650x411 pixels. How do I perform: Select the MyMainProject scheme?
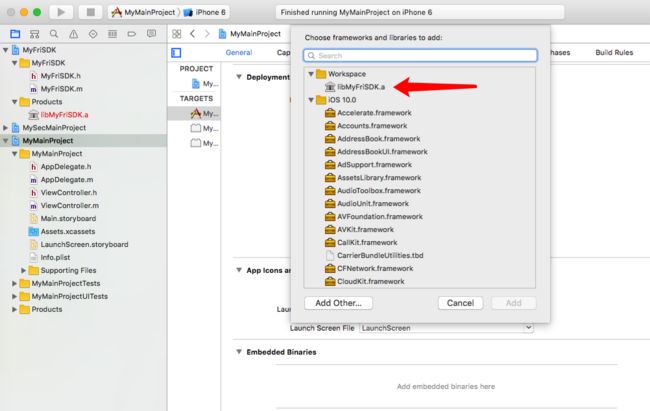pyautogui.click(x=143, y=12)
